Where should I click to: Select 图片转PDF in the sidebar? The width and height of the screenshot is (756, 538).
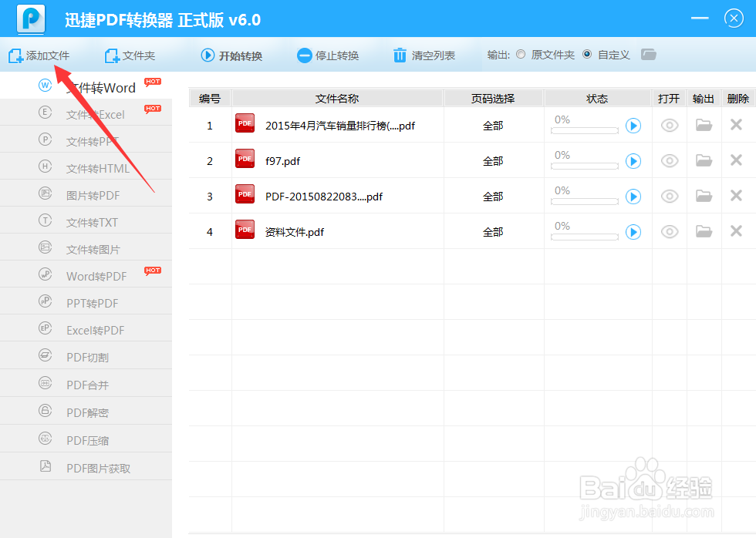point(86,193)
